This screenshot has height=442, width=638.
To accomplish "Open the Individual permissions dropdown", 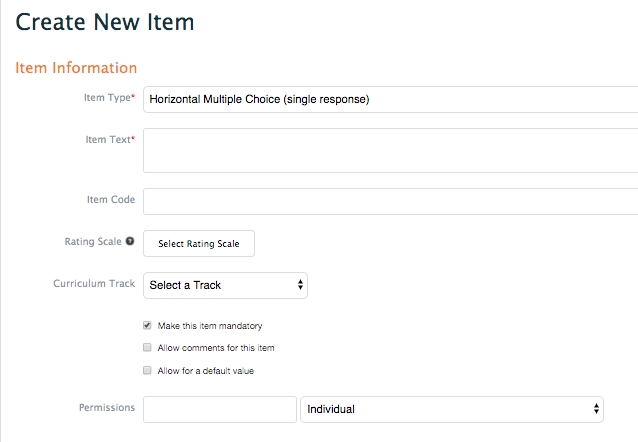I will tap(452, 409).
